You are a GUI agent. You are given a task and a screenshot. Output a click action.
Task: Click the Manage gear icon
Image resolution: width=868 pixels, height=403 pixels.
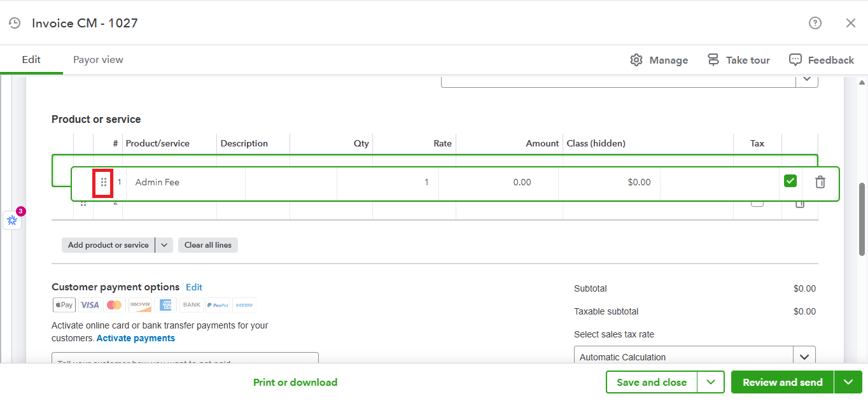636,60
